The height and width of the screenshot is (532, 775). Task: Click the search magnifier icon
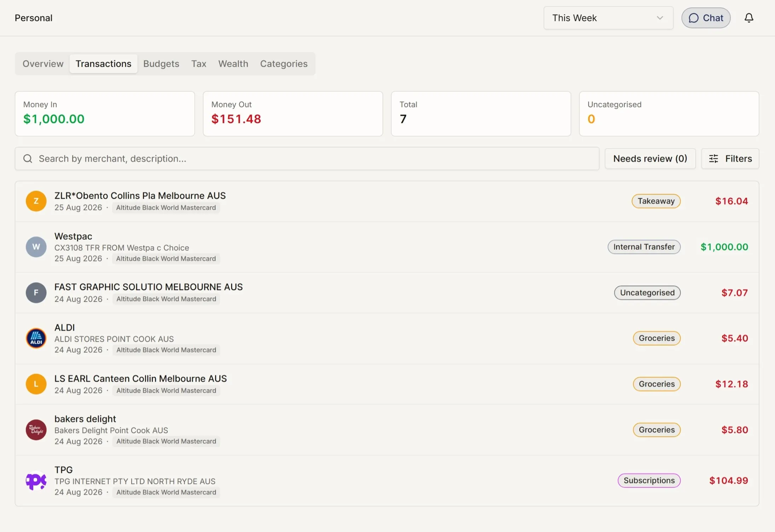pyautogui.click(x=28, y=159)
